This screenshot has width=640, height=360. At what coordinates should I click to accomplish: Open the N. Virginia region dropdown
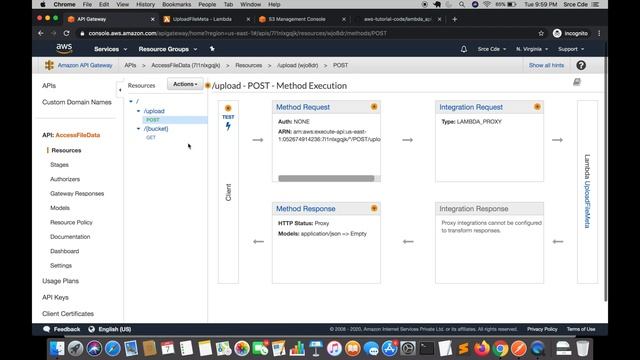[532, 49]
